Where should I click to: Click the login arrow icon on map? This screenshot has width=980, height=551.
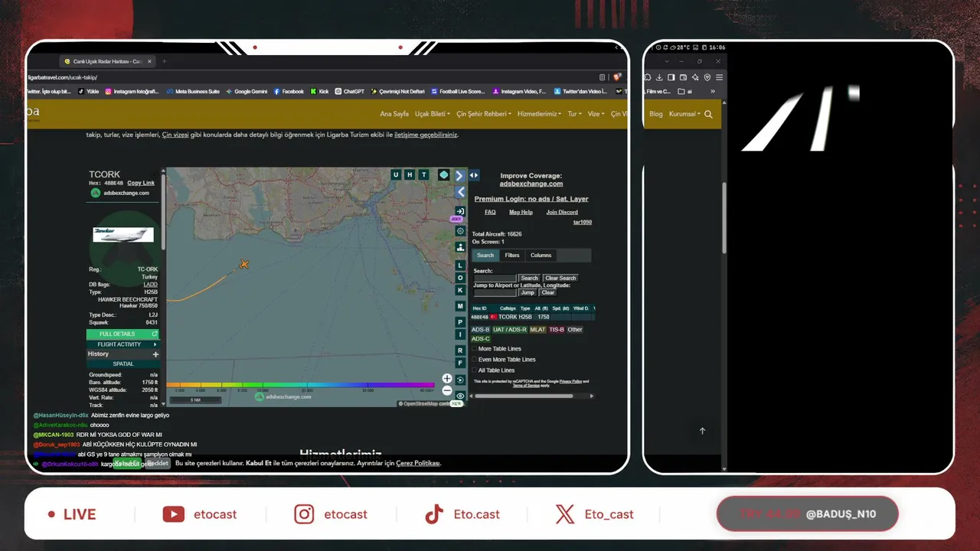(x=460, y=211)
